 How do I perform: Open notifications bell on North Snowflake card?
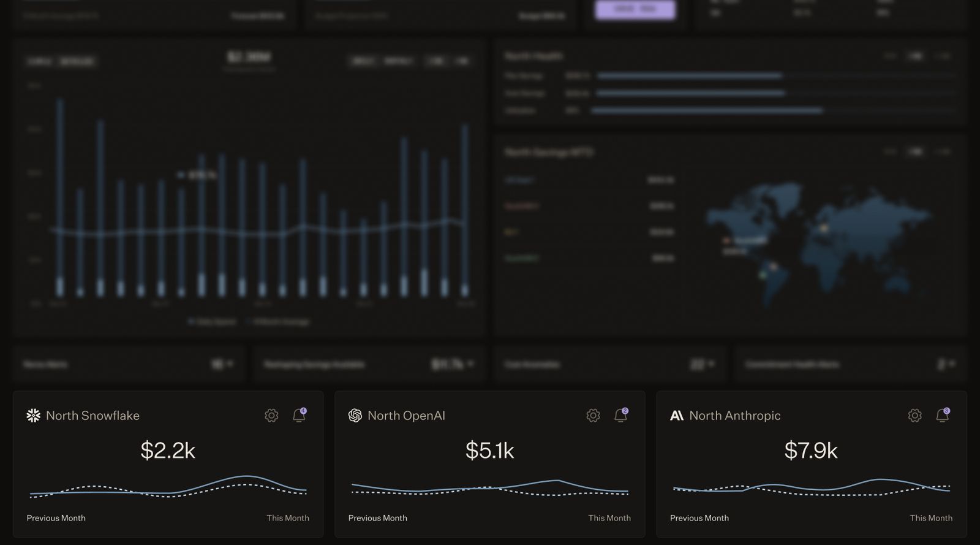[x=299, y=415]
